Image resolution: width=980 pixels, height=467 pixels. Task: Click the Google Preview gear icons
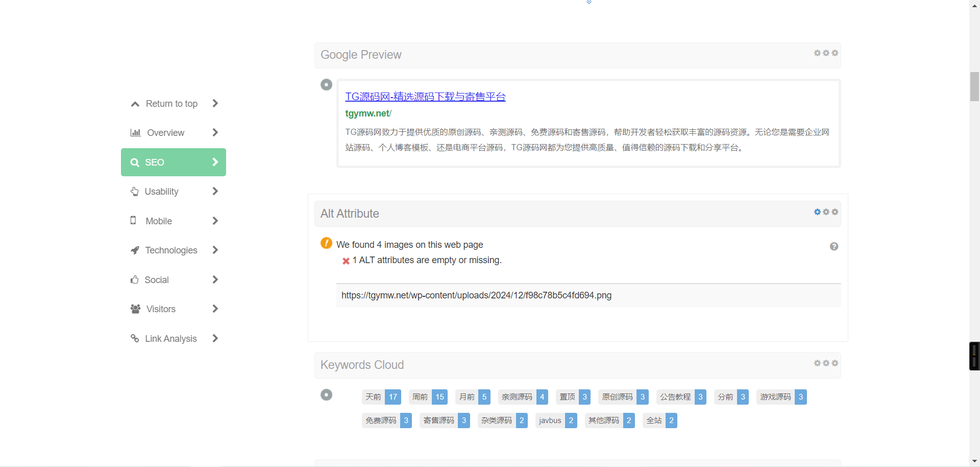pos(825,53)
